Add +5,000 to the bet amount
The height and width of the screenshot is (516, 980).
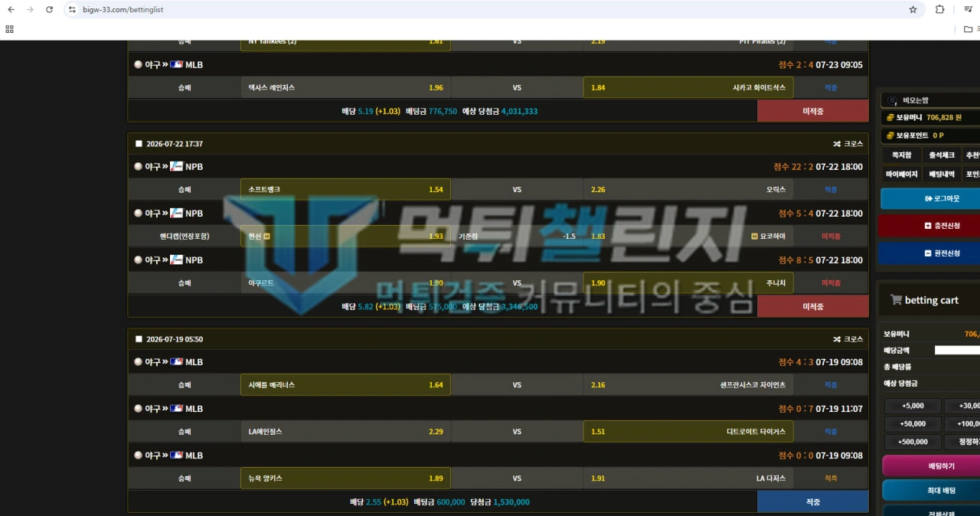(x=913, y=407)
